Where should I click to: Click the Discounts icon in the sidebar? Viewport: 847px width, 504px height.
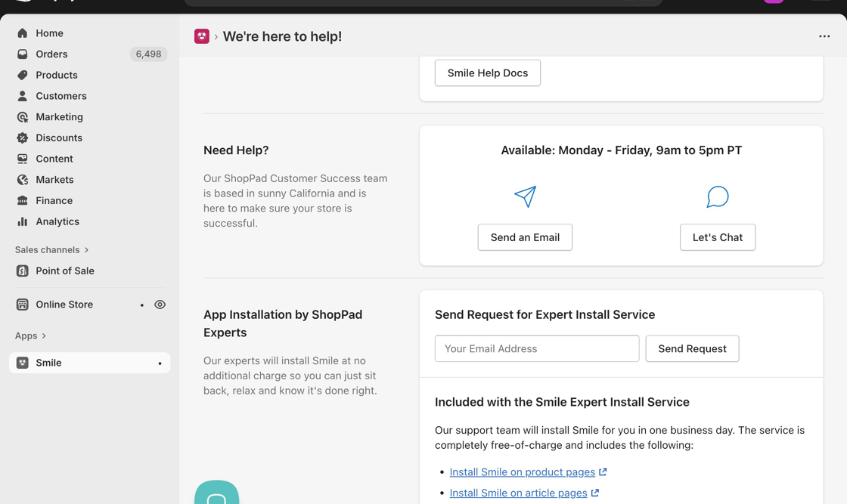23,138
